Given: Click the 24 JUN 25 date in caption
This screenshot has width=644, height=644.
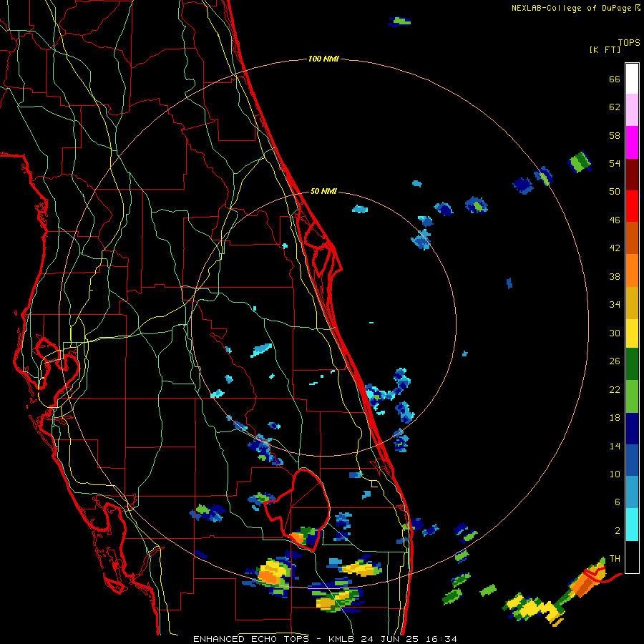Looking at the screenshot, I should point(389,639).
